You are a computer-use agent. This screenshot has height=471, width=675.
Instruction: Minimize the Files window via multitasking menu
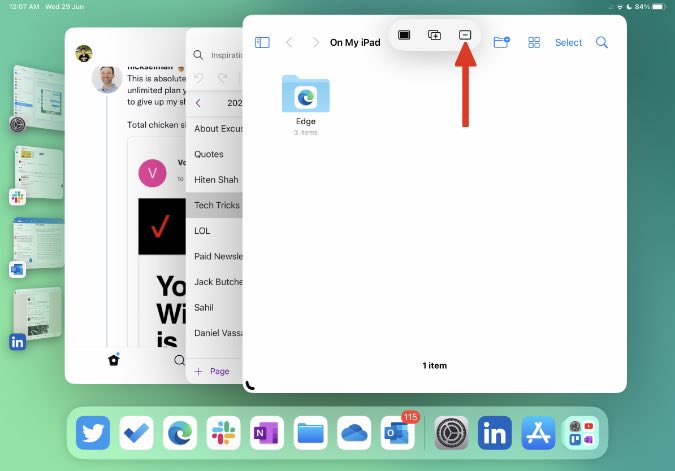[x=465, y=35]
